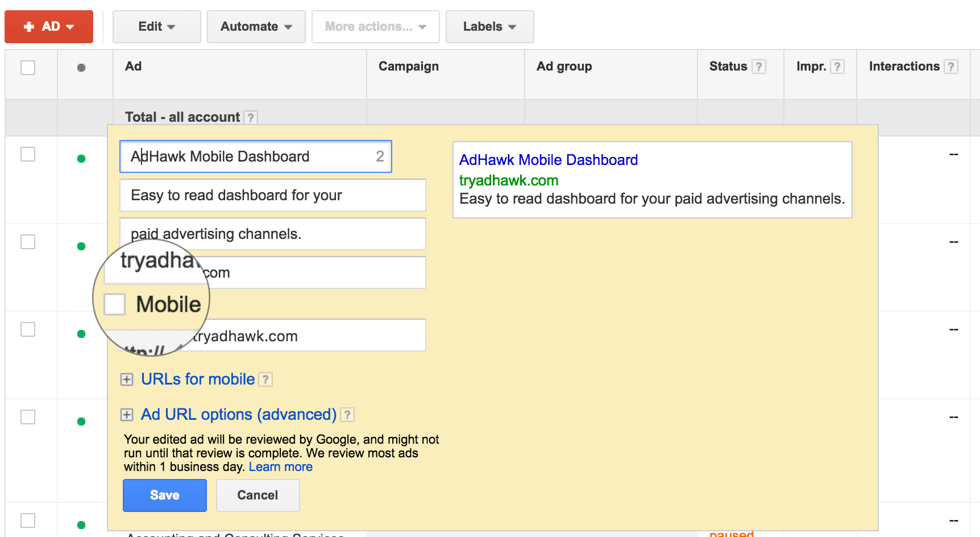Screen dimensions: 980x537
Task: Click the display URL field ending in com
Action: pyautogui.click(x=273, y=272)
